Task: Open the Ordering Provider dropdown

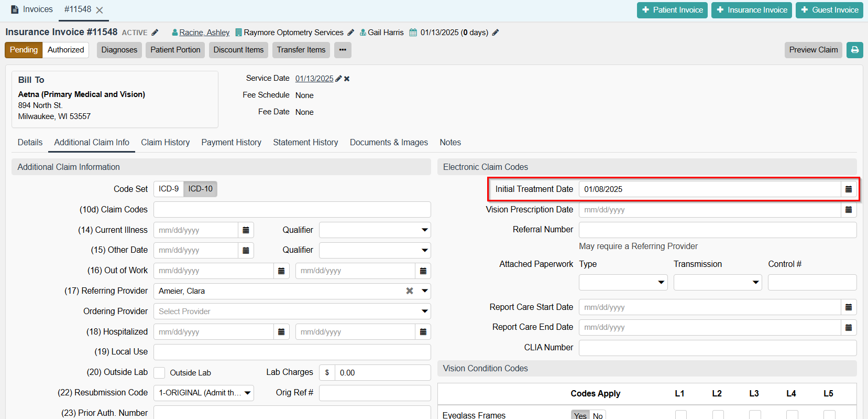Action: [x=292, y=311]
